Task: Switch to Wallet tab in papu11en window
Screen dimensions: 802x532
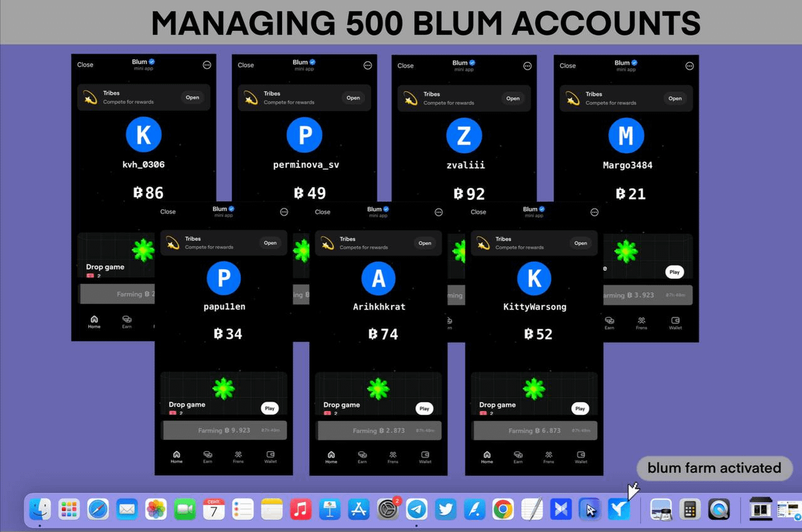Action: click(x=271, y=457)
